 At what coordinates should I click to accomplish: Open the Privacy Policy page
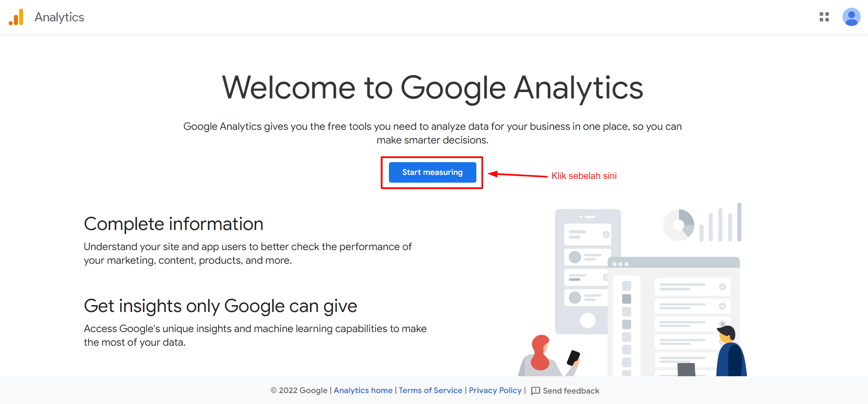[495, 390]
